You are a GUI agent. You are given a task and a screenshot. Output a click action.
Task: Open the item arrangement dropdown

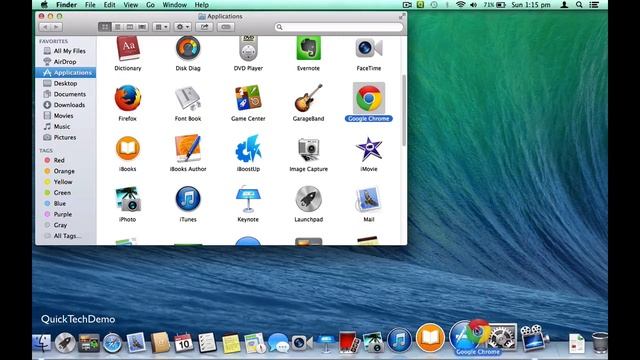click(161, 27)
